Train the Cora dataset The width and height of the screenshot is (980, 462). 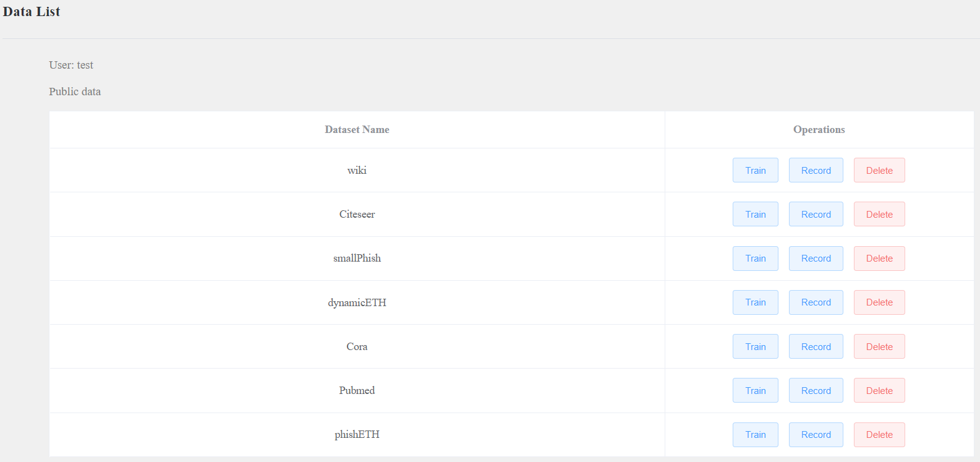[x=755, y=346]
